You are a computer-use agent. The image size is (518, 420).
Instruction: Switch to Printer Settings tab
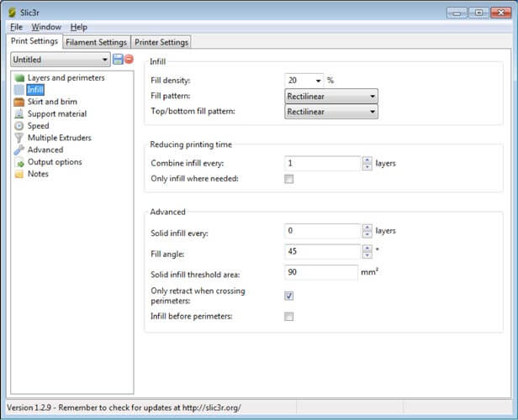161,42
